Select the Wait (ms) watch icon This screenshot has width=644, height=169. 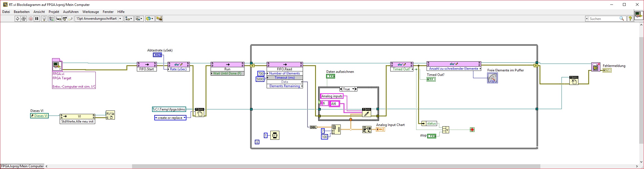point(275,135)
